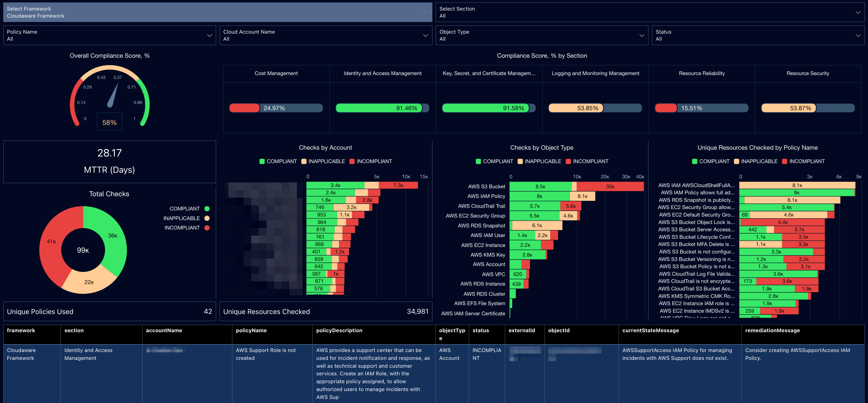
Task: Select Identity and Access Management section header
Action: pos(382,73)
